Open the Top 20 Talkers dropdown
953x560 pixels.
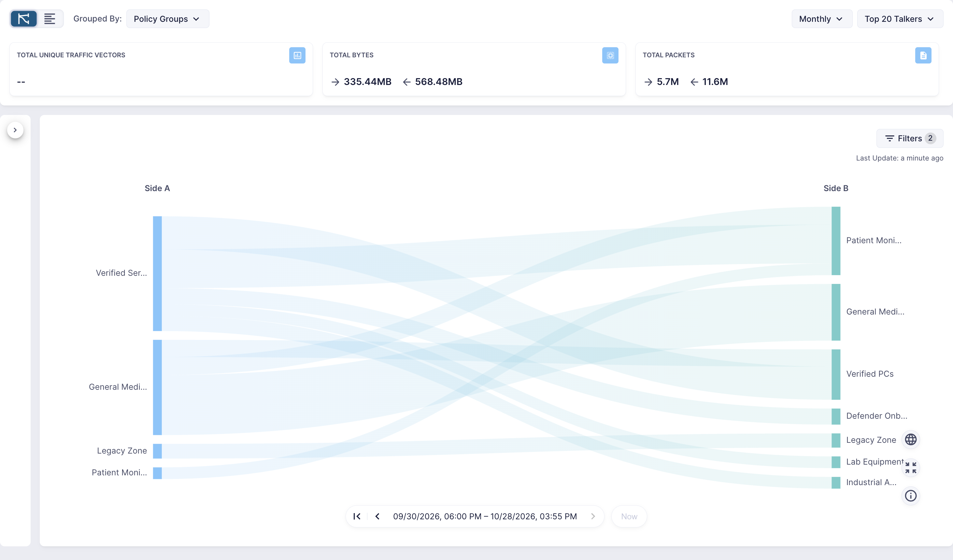point(900,19)
